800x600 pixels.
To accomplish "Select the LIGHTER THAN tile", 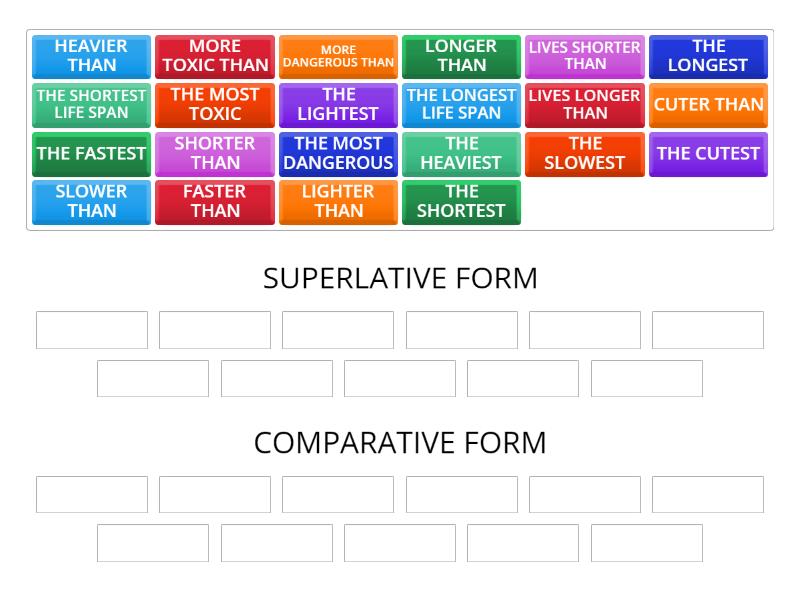I will pyautogui.click(x=338, y=202).
